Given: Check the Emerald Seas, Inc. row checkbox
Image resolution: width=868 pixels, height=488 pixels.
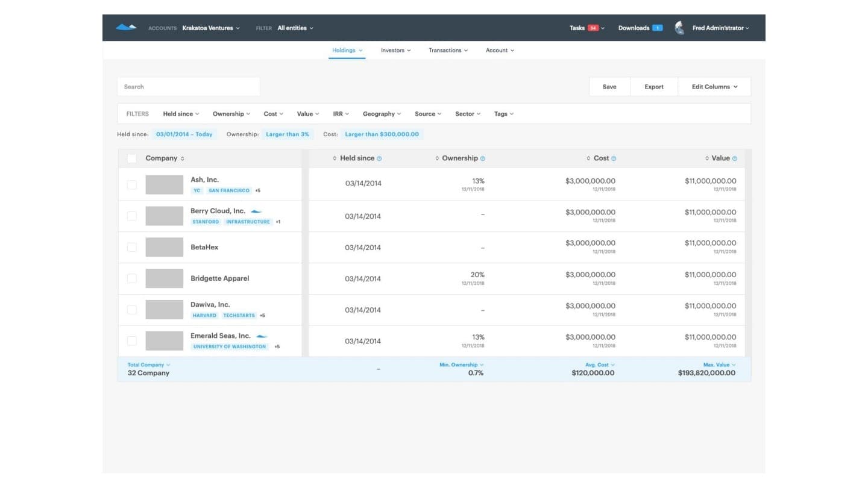Looking at the screenshot, I should pyautogui.click(x=131, y=341).
